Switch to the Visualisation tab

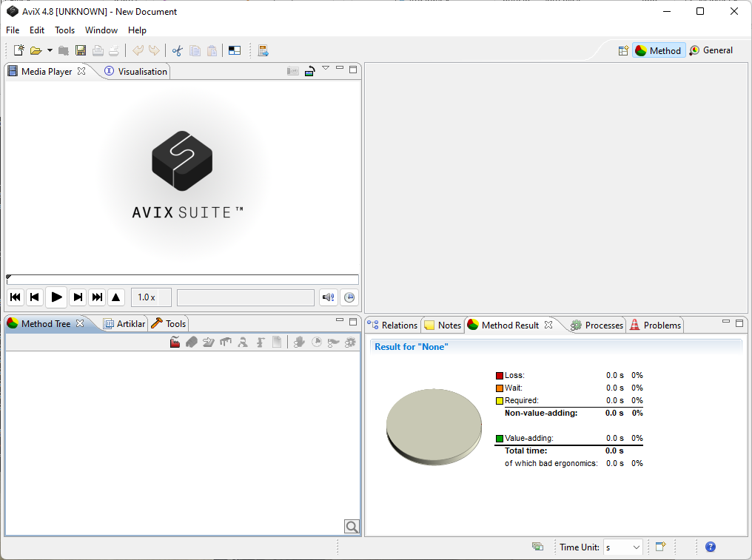pyautogui.click(x=136, y=72)
